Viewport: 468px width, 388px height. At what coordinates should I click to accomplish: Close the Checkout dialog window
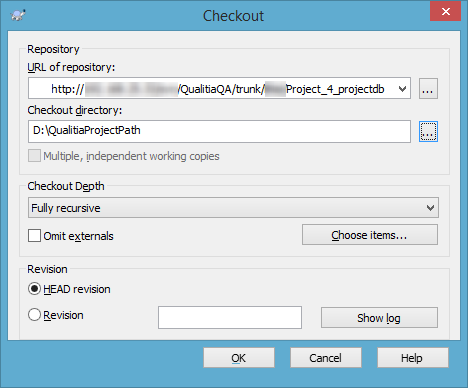[x=446, y=12]
